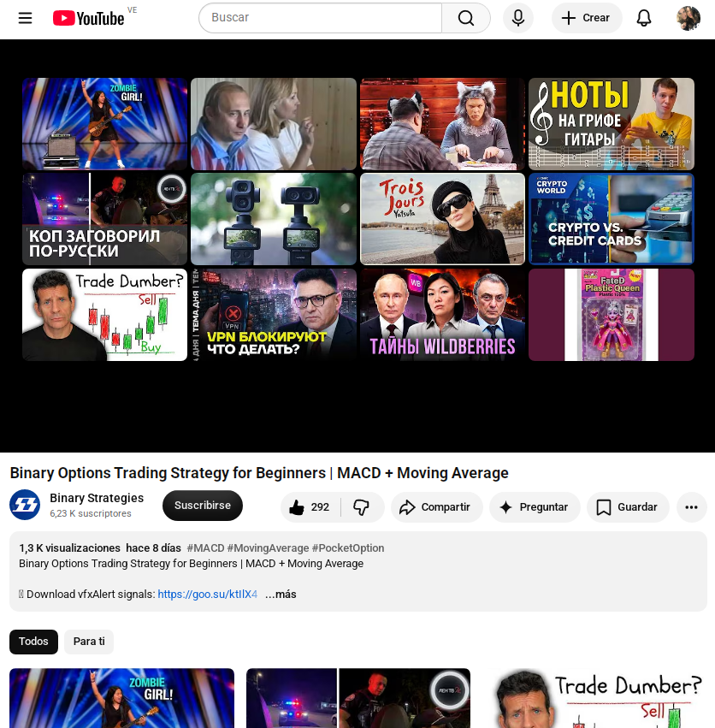Open Crypto vs. Credit Cards video
The height and width of the screenshot is (728, 715).
[x=612, y=219]
